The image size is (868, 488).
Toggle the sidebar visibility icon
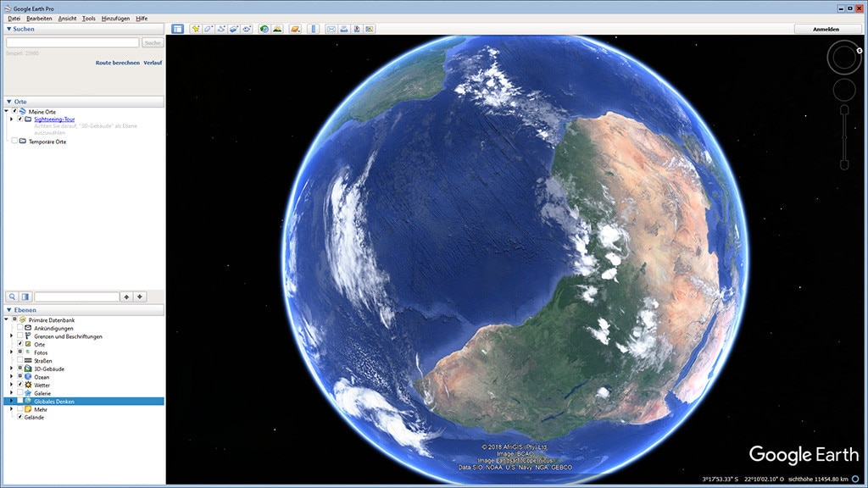point(177,29)
